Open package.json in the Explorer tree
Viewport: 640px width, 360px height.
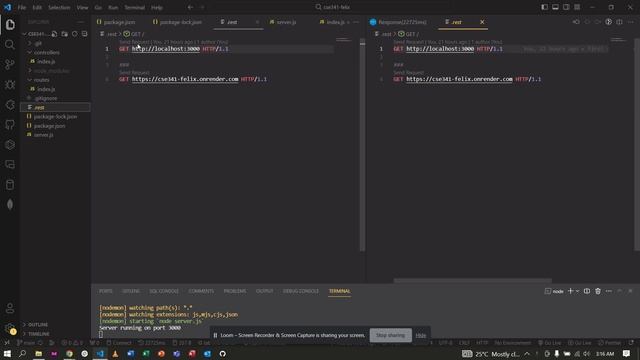click(49, 126)
